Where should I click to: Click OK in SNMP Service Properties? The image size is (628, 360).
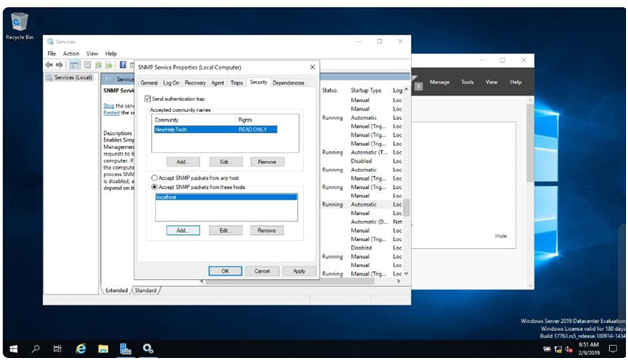tap(225, 271)
